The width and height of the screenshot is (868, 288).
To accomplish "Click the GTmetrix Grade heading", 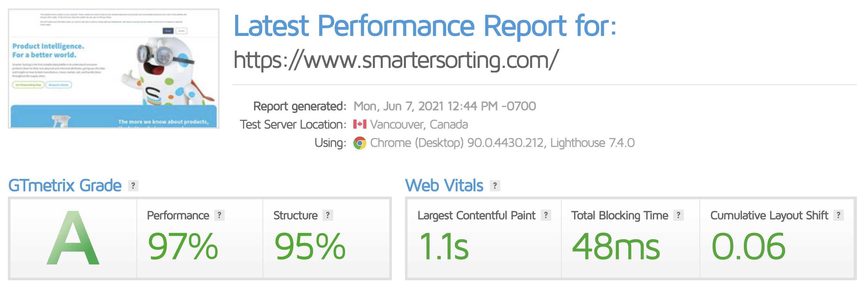I will 65,185.
